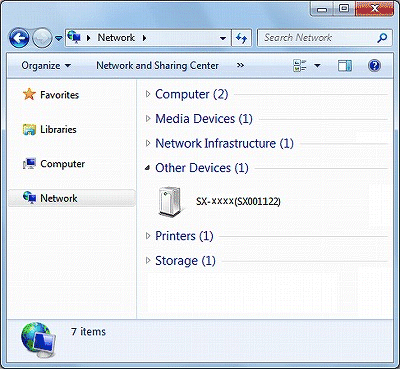Expand the Storage (1) group

[148, 261]
